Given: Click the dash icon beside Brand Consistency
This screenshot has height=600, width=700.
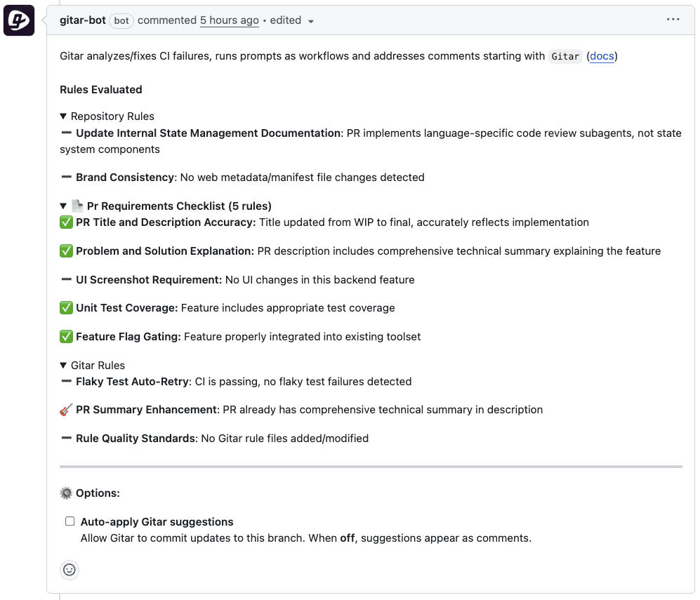Looking at the screenshot, I should click(65, 176).
